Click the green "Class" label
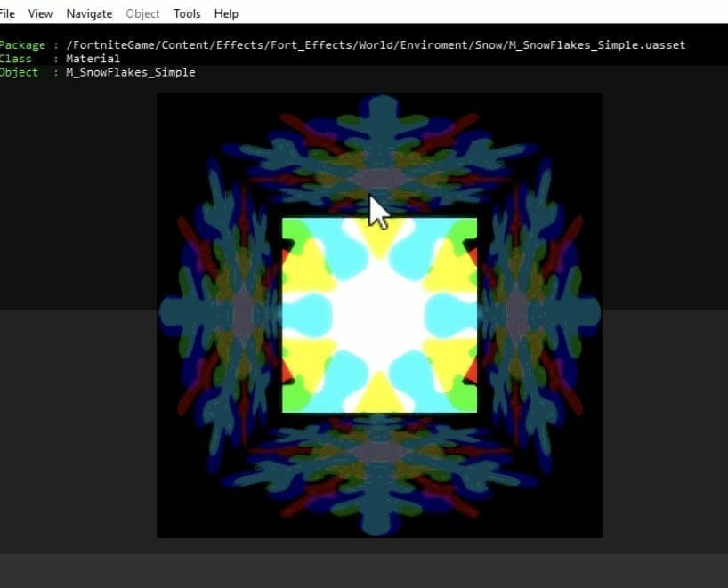 (x=15, y=59)
